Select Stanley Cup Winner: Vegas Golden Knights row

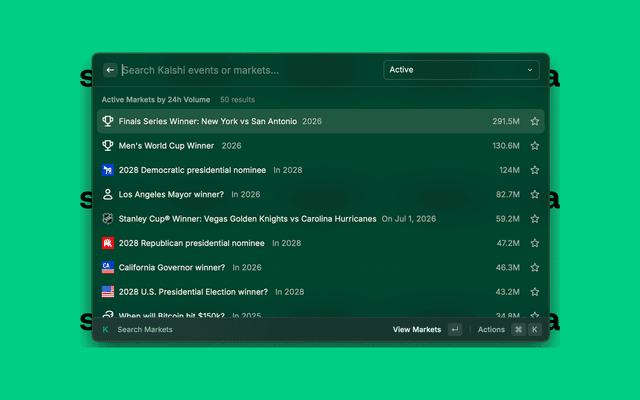[x=321, y=219]
